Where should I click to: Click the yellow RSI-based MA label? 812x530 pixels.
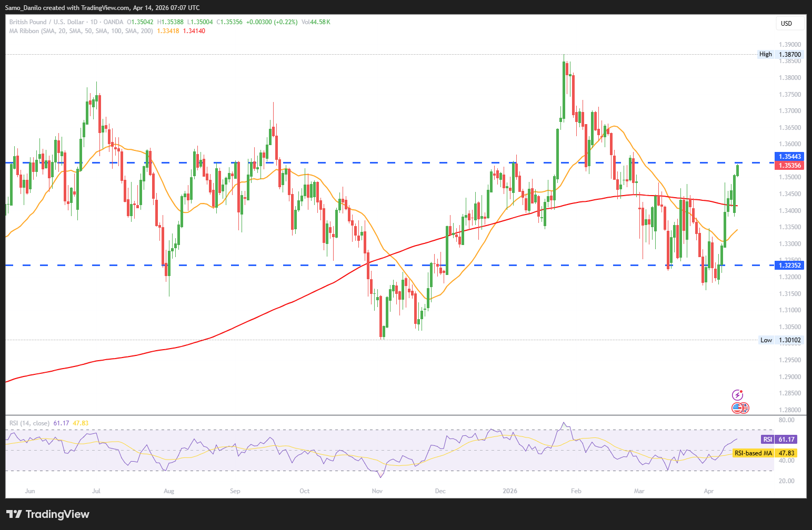point(764,453)
